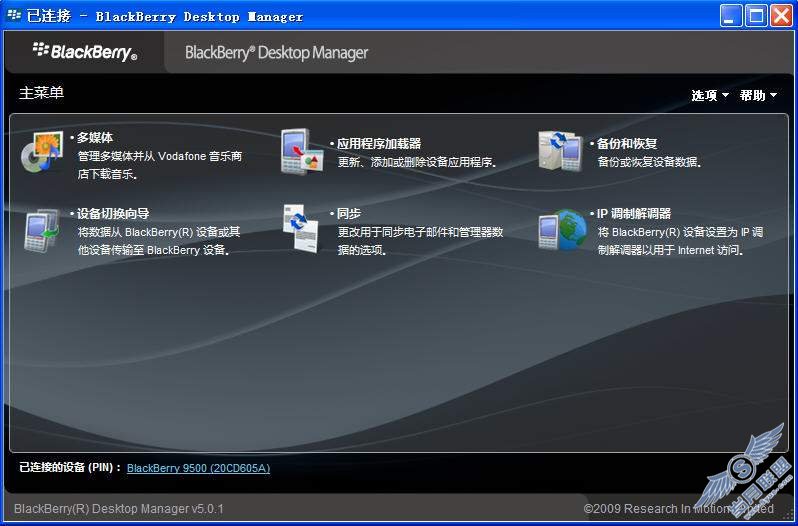Click 备份或恢复设备数据 description

[x=650, y=162]
